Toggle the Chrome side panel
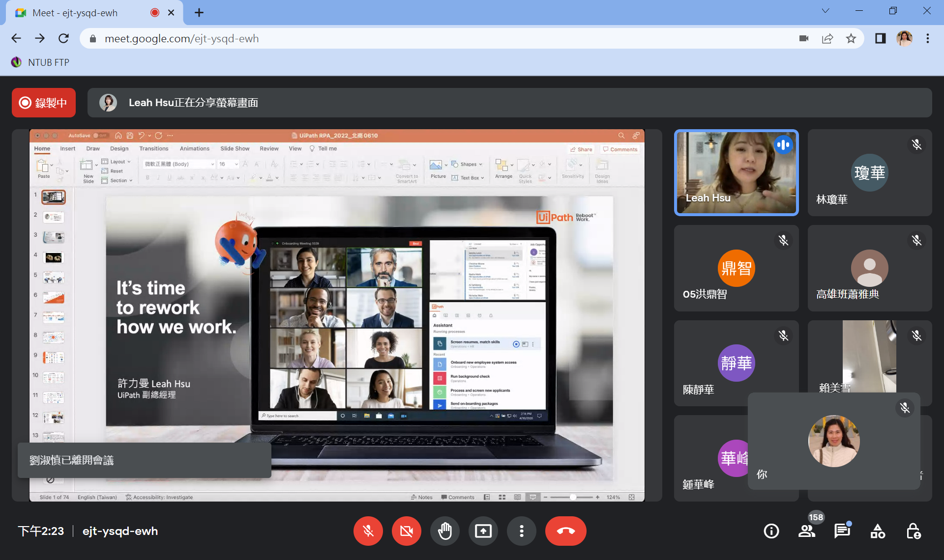The image size is (944, 560). click(880, 38)
